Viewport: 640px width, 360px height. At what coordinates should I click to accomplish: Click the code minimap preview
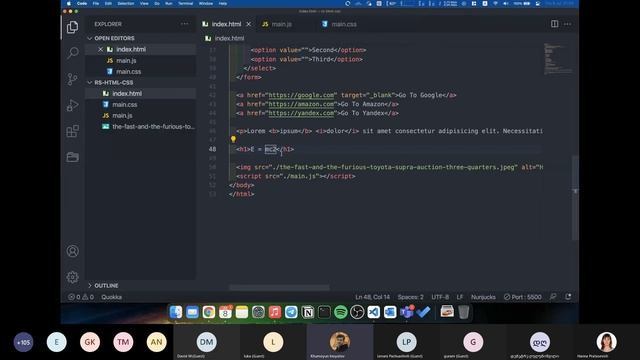click(x=558, y=59)
